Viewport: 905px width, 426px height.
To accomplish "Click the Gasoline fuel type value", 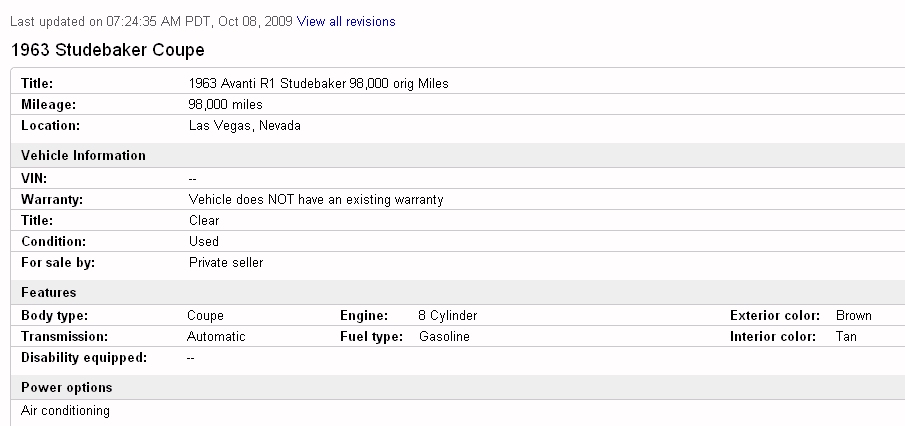I will tap(444, 337).
